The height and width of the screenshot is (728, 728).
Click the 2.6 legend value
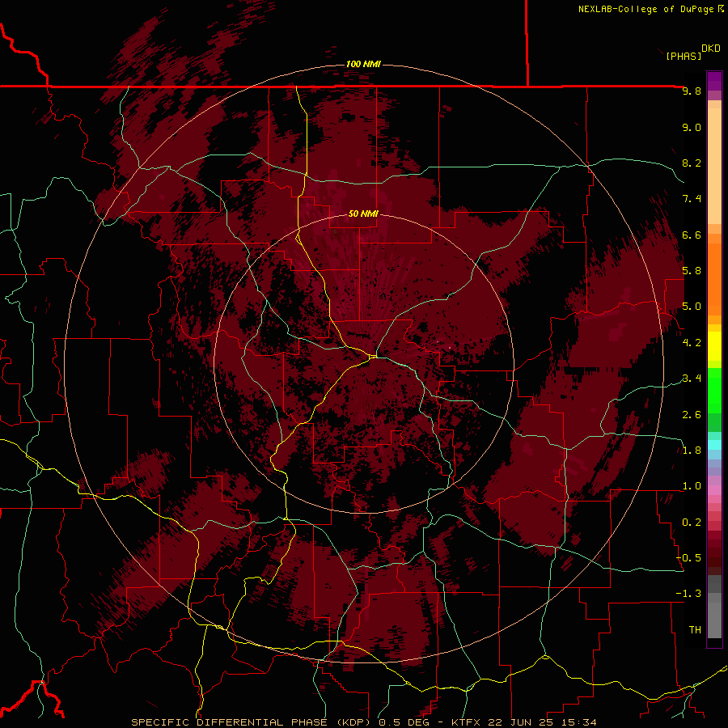tap(692, 414)
